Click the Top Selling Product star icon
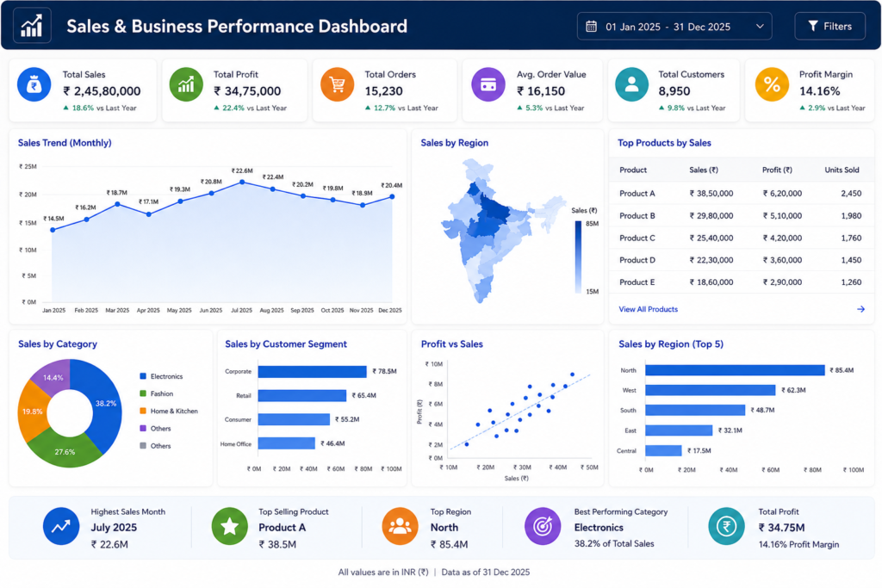Viewport: 882px width, 588px height. [x=229, y=526]
